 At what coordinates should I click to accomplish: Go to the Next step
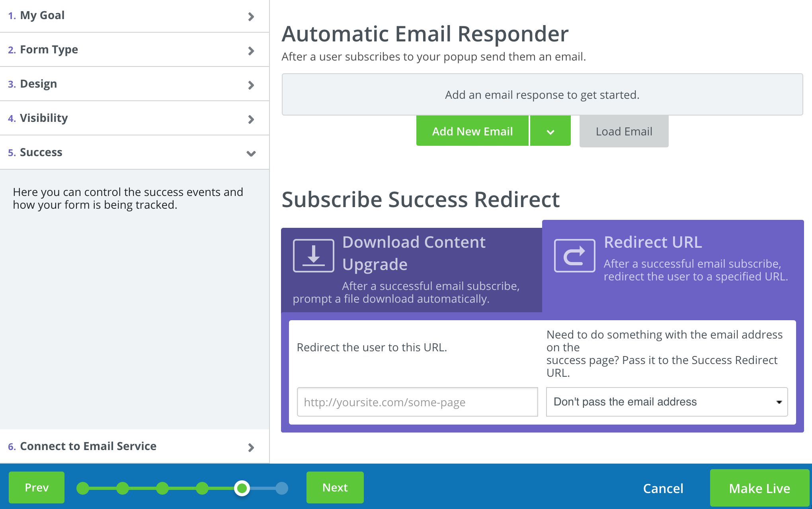click(335, 487)
